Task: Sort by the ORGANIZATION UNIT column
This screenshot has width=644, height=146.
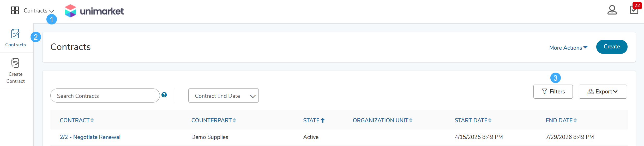Action: coord(383,120)
